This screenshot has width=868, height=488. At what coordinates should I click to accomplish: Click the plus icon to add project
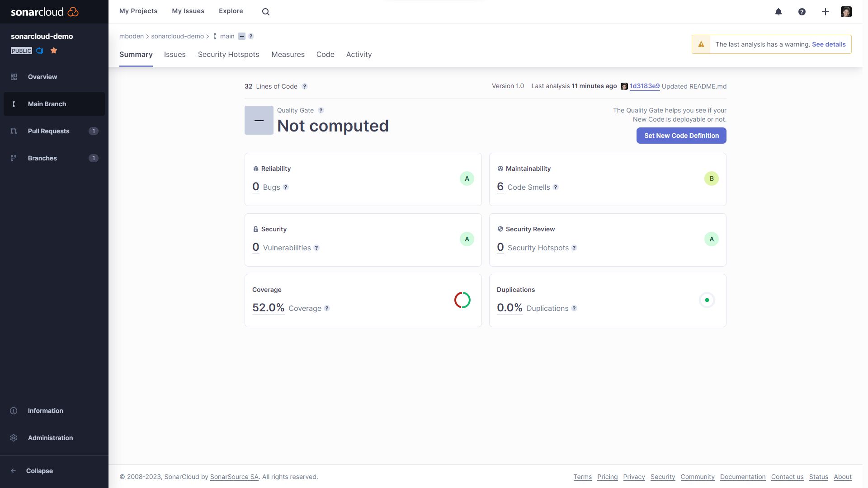(x=826, y=12)
